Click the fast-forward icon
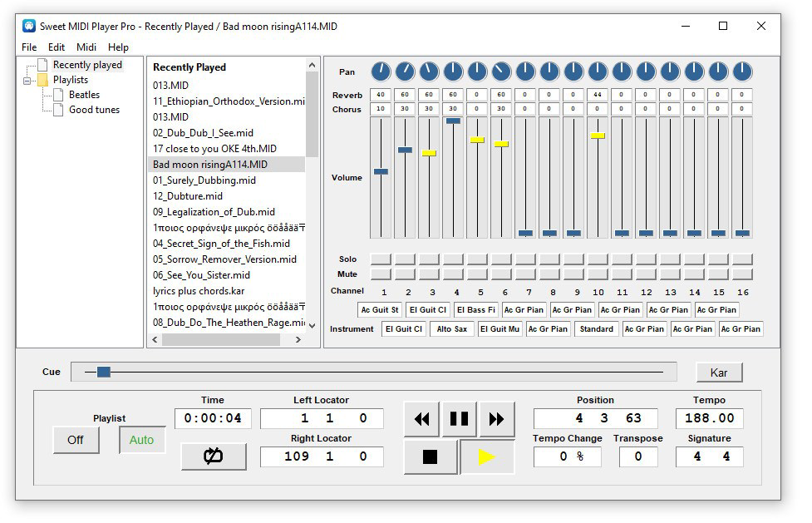 [497, 419]
